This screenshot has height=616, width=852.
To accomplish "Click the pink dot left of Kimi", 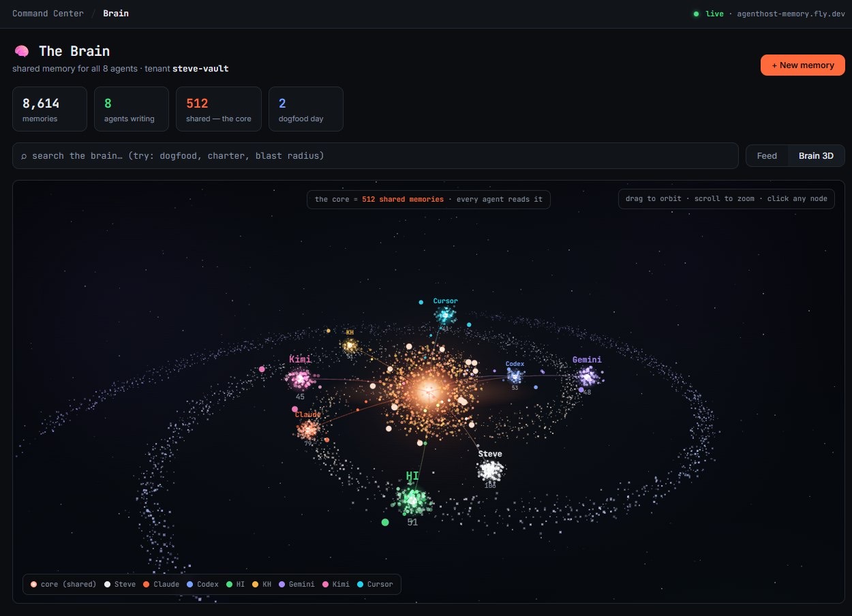I will pyautogui.click(x=262, y=369).
